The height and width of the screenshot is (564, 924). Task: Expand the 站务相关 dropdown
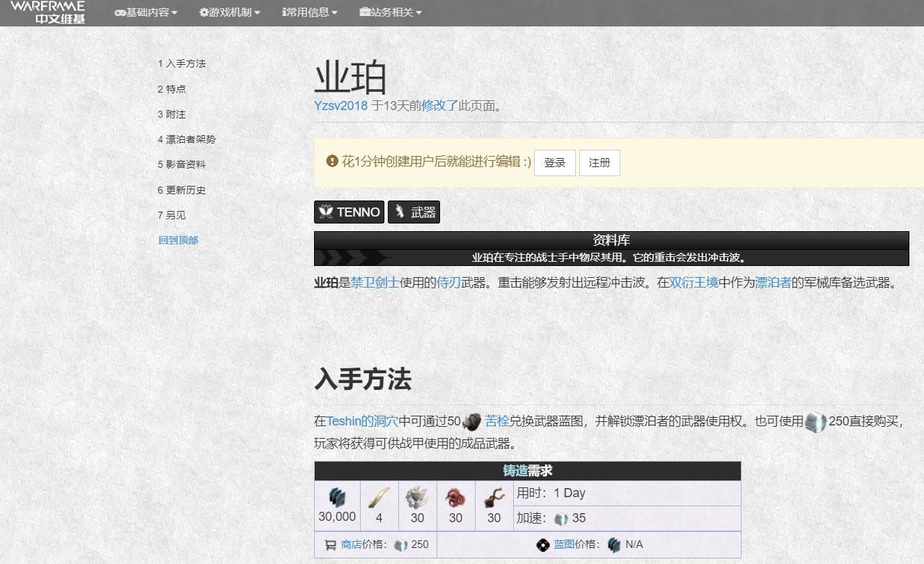pyautogui.click(x=389, y=12)
